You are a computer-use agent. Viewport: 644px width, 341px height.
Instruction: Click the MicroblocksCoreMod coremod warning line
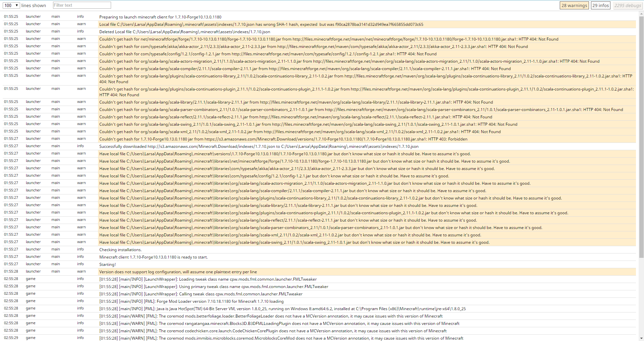pyautogui.click(x=281, y=338)
